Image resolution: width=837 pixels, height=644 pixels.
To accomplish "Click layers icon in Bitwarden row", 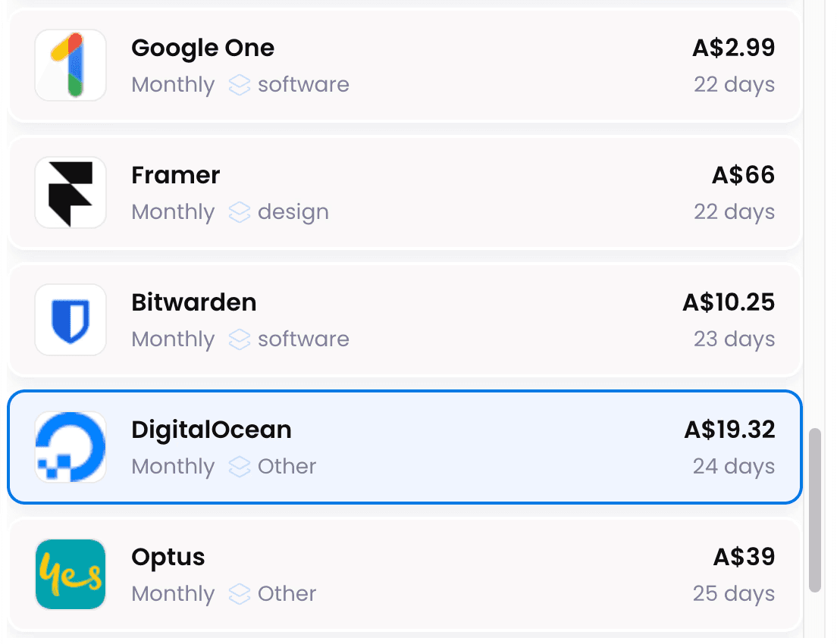I will [x=240, y=339].
